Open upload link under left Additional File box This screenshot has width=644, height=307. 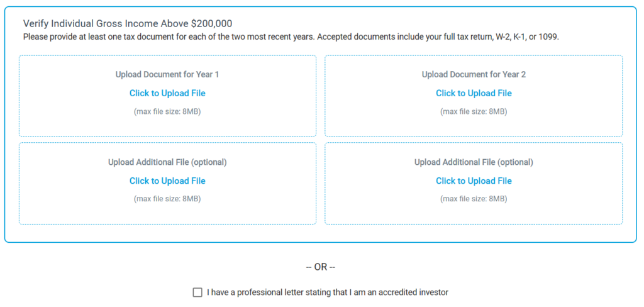point(167,181)
